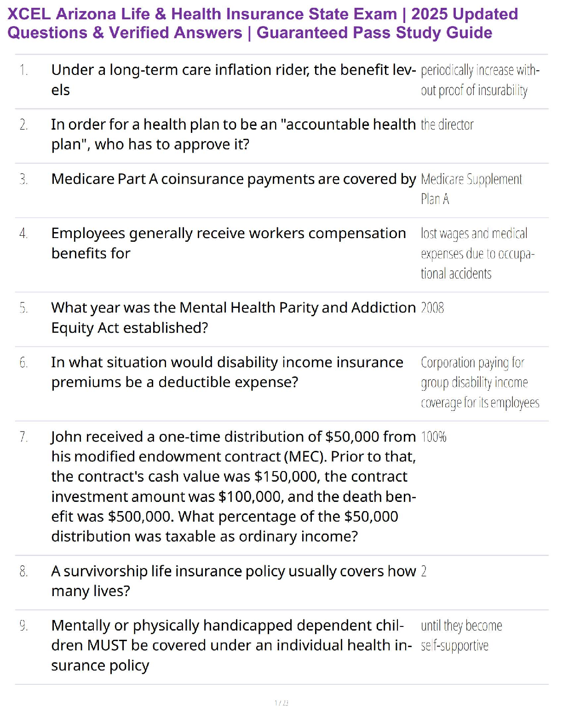Click answer 'Medicare Supplement Plan A'
Viewport: 563px width, 728px height.
click(x=471, y=189)
